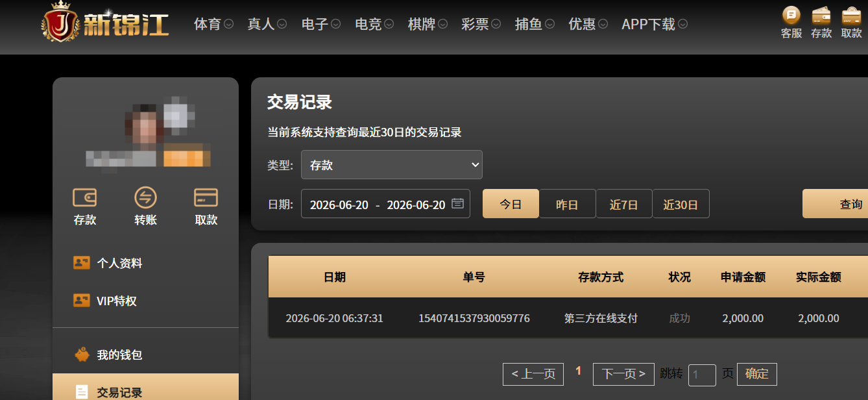The image size is (868, 400).
Task: Expand the 电竞 menu arrow
Action: point(389,24)
